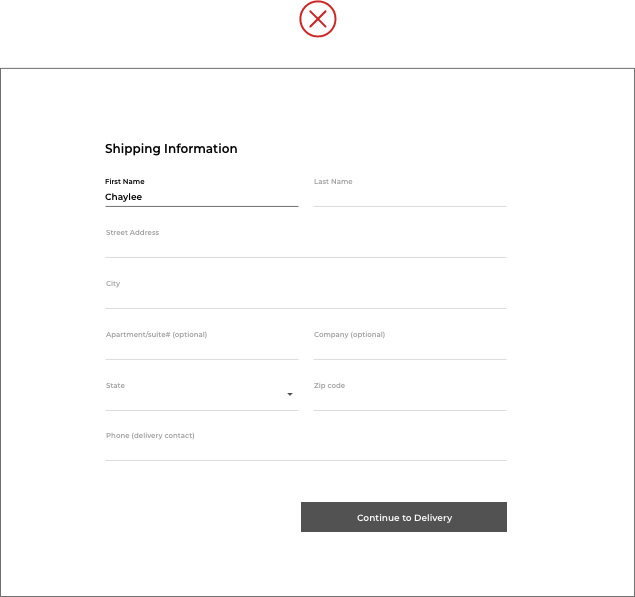
Task: Click the Zip code placeholder label
Action: click(x=329, y=386)
